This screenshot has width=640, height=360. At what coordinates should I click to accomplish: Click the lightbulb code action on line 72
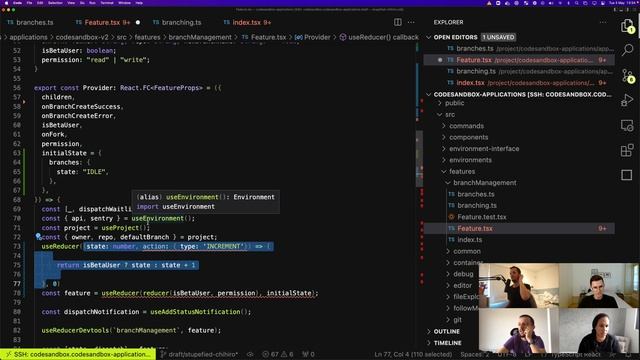[x=38, y=236]
